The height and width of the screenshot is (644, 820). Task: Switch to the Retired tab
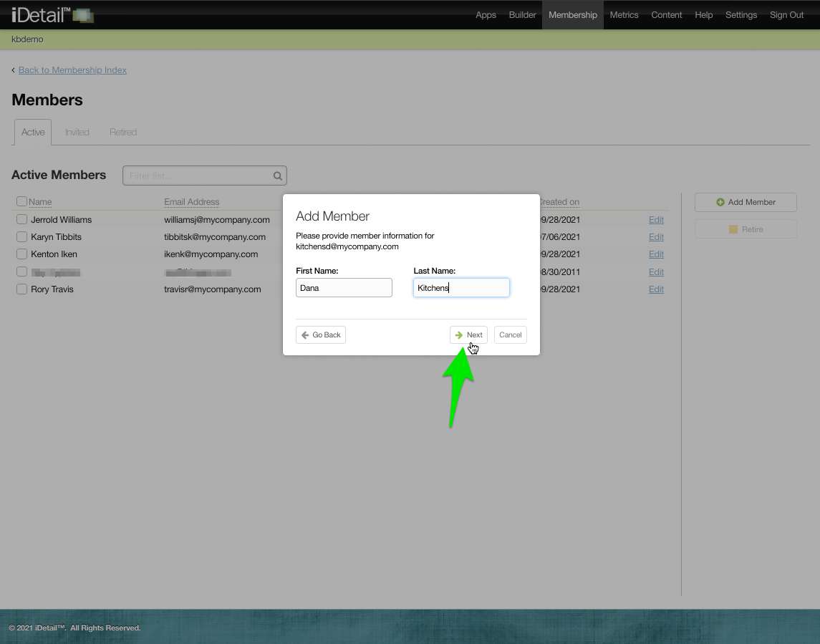(x=123, y=133)
